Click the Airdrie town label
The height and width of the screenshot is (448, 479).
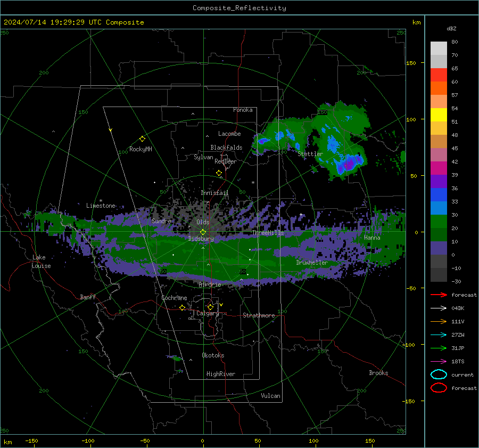pos(210,284)
